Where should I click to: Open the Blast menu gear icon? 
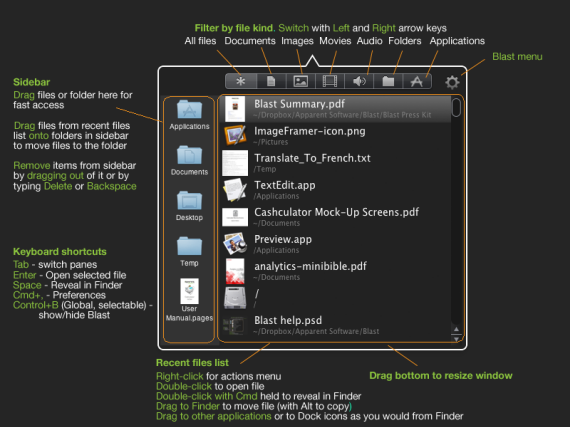pos(452,82)
